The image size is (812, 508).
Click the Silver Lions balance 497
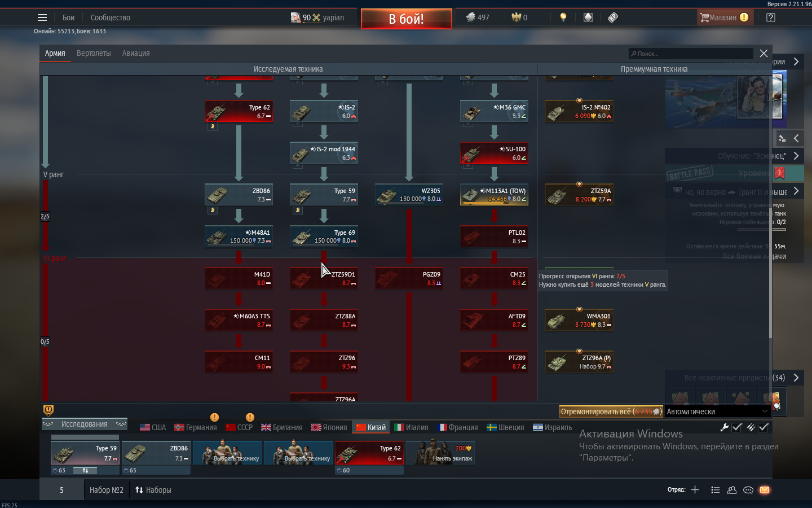tap(478, 17)
